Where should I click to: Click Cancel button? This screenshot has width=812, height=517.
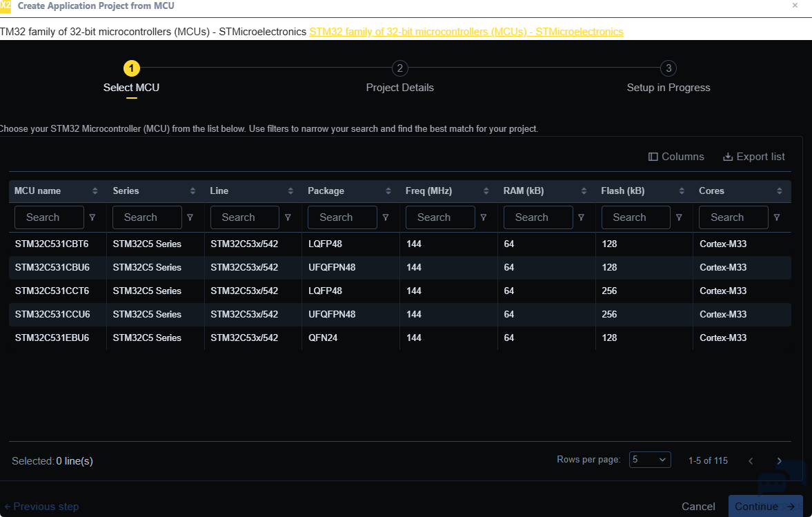(698, 506)
